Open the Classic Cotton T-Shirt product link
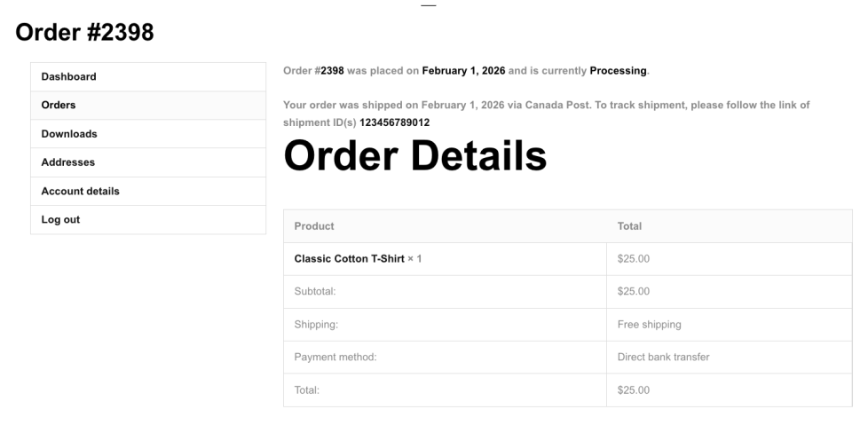The width and height of the screenshot is (868, 425). [x=349, y=259]
